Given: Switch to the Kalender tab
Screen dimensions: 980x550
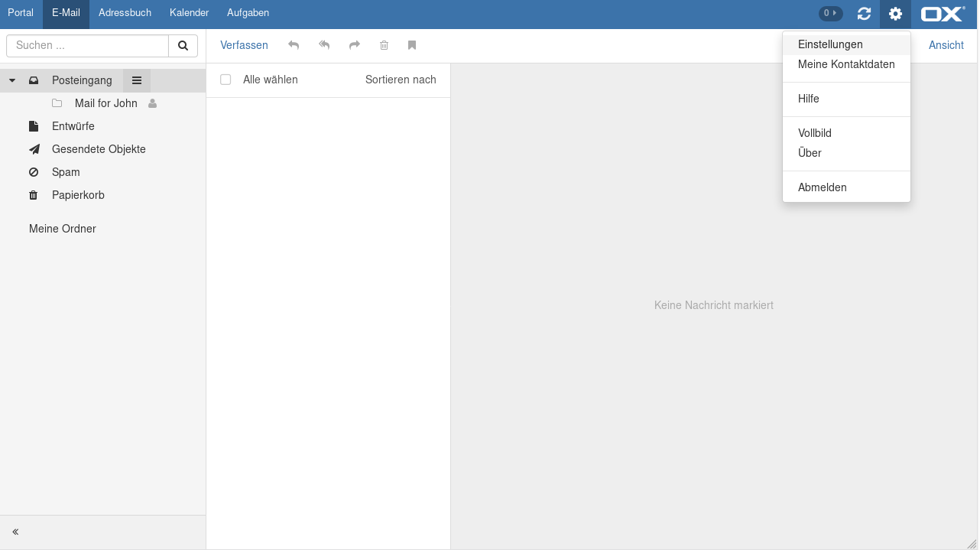Looking at the screenshot, I should 189,13.
